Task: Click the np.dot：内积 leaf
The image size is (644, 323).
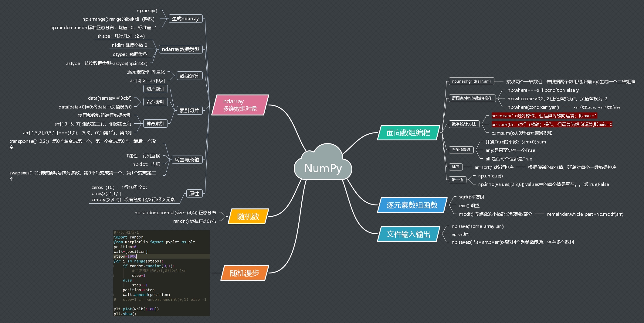Action: click(x=146, y=164)
